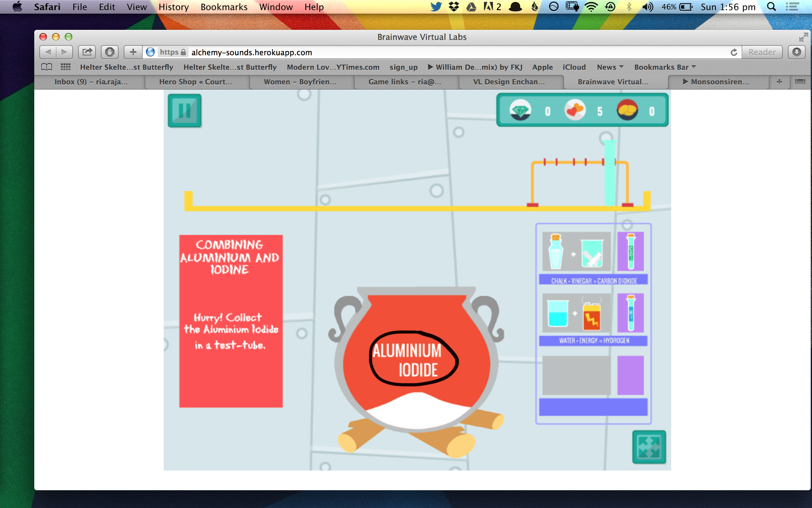Select the vinegar beaker ingredient icon

pos(592,253)
